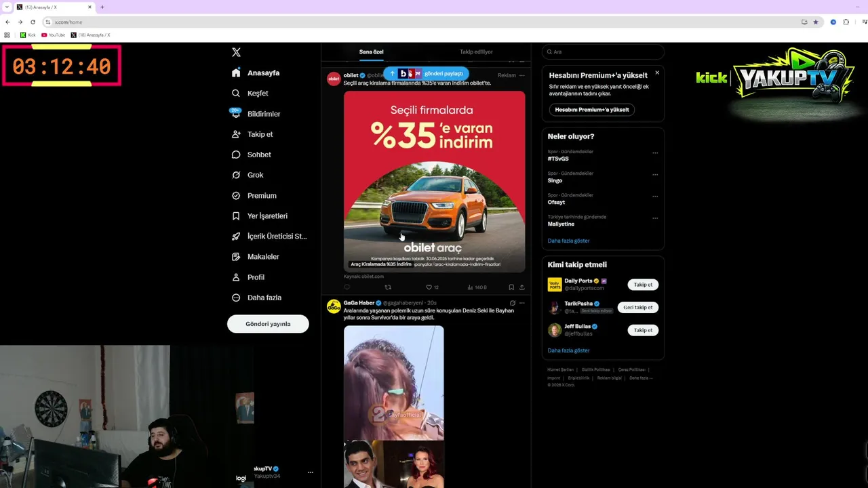Viewport: 868px width, 488px height.
Task: Click the Gönderi yayınla post button
Action: pyautogui.click(x=268, y=324)
